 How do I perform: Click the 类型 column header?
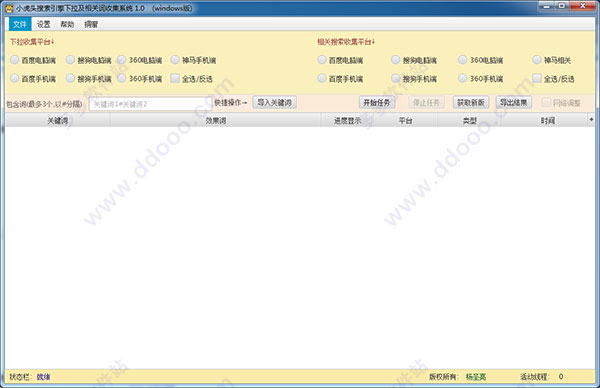click(470, 121)
